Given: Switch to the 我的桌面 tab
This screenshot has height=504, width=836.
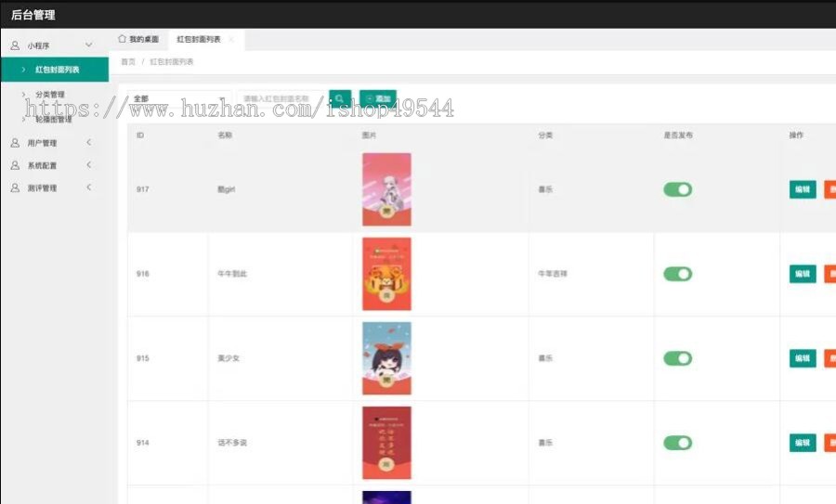Looking at the screenshot, I should pos(138,39).
